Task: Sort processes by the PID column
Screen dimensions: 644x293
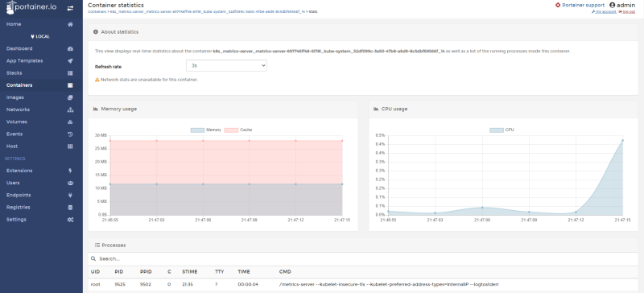Action: (x=118, y=271)
